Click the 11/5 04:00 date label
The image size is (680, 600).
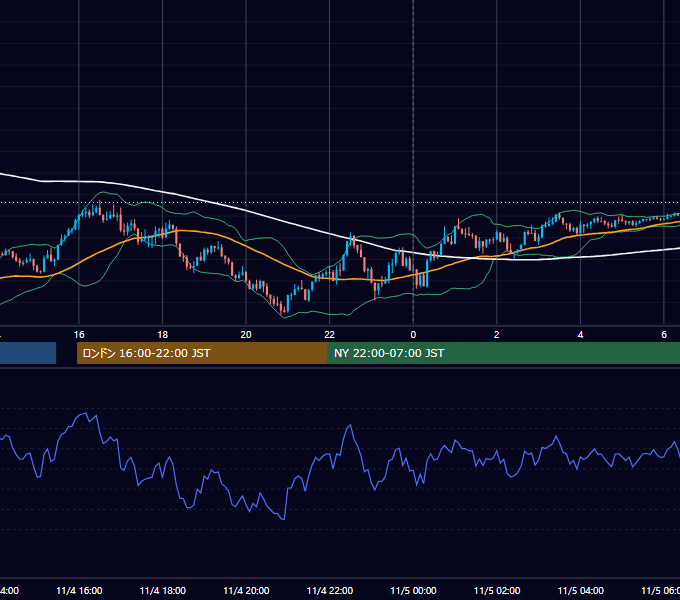point(581,591)
